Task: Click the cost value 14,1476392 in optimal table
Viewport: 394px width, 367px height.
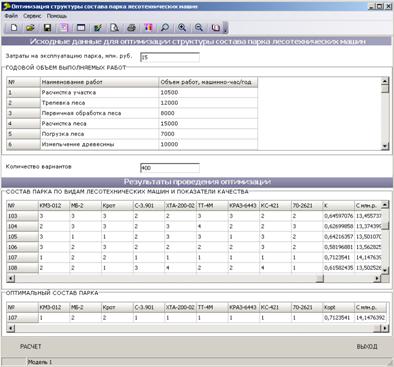Action: coord(370,318)
